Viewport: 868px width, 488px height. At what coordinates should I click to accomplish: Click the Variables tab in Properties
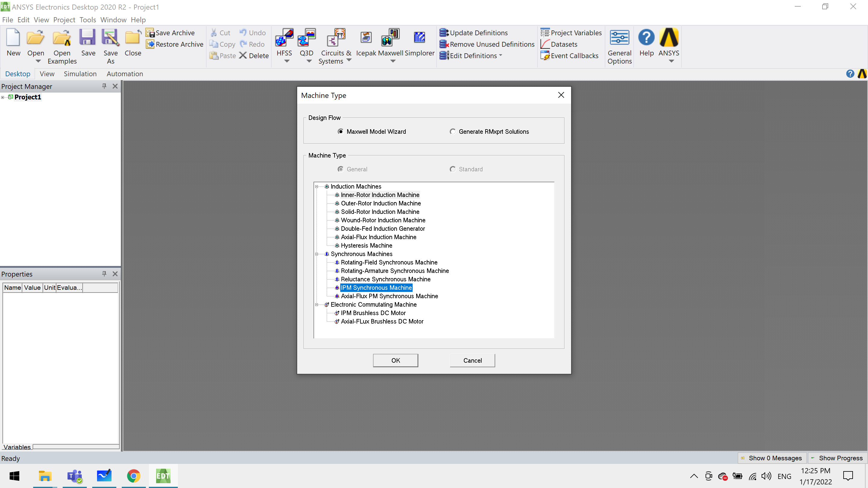pos(17,447)
